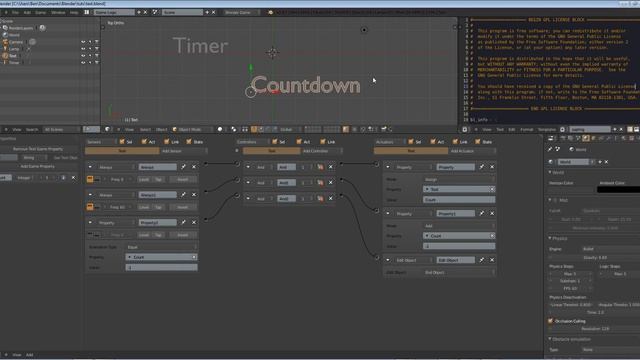Hide the Camera object via its eye icon

pos(83,42)
